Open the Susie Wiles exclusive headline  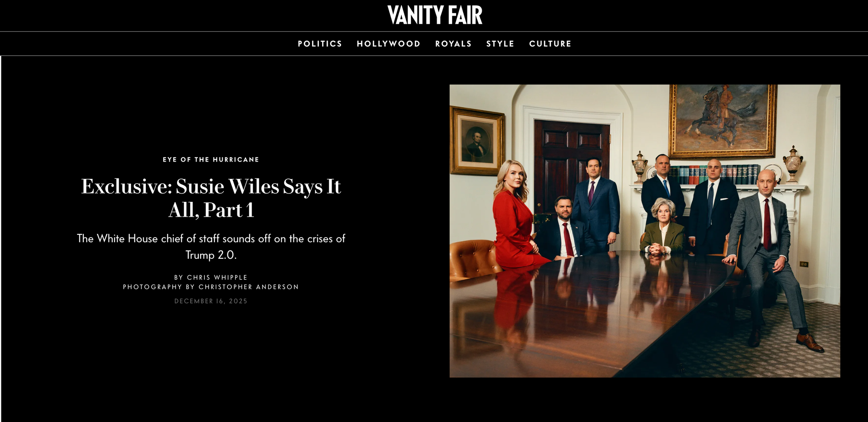click(x=211, y=198)
